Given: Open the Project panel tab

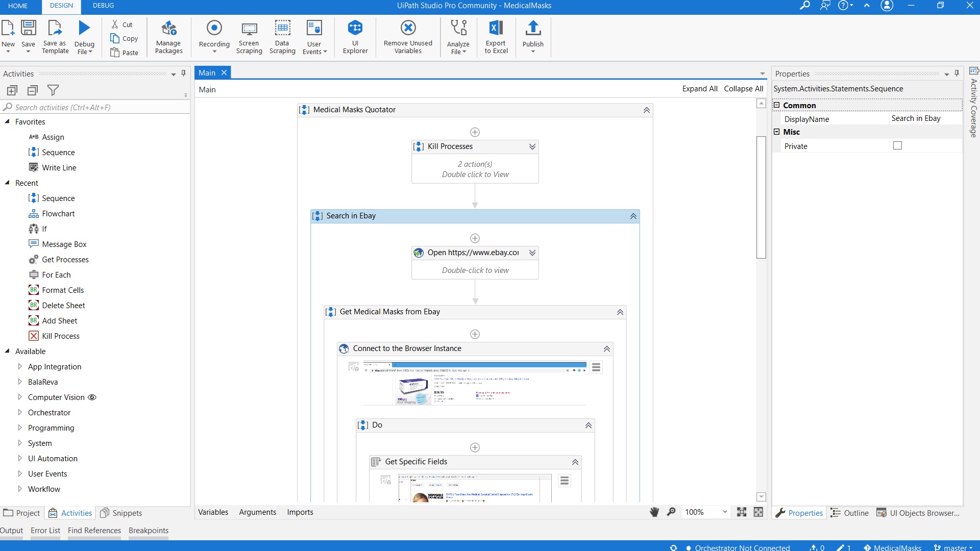Looking at the screenshot, I should (x=22, y=513).
